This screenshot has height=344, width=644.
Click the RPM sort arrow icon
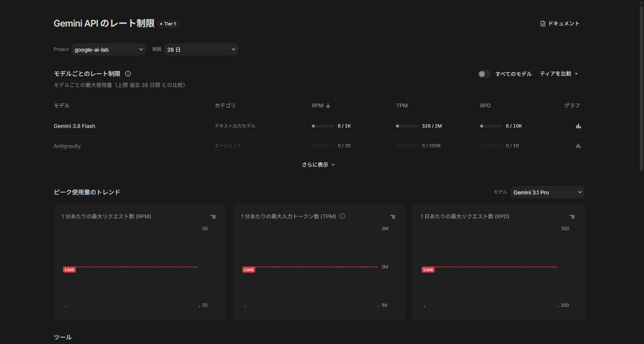point(328,106)
